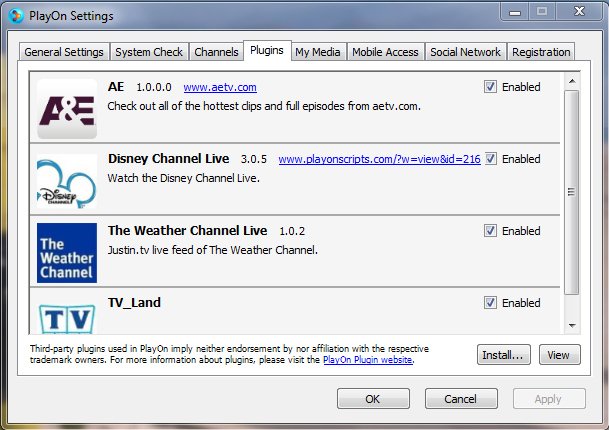Select the Plugins tab
The image size is (609, 430).
tap(267, 50)
